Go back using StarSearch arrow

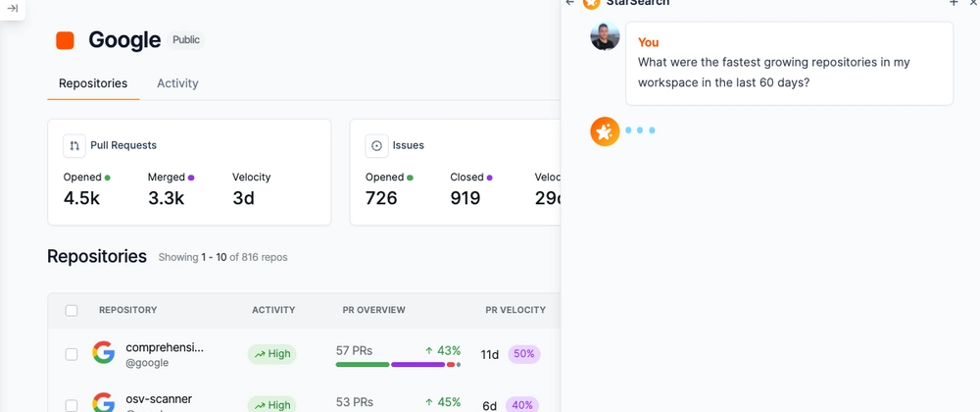(570, 3)
